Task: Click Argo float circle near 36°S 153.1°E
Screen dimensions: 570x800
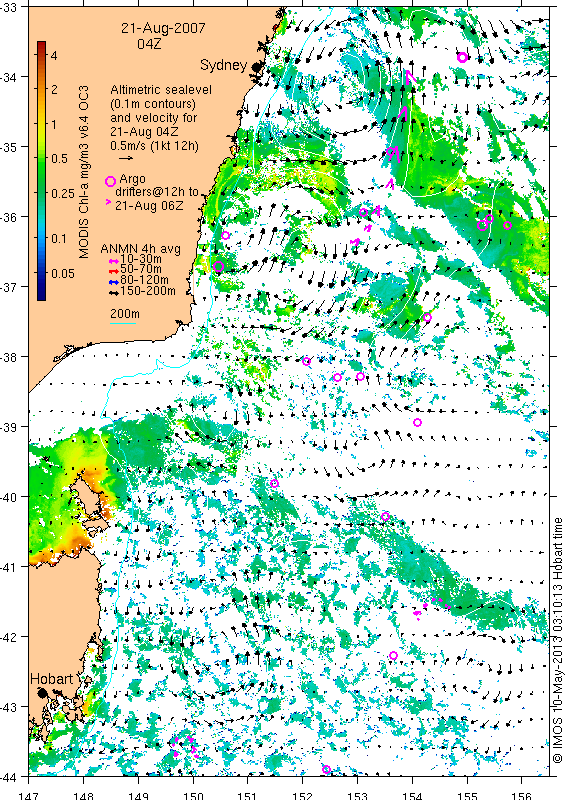Action: tap(363, 213)
